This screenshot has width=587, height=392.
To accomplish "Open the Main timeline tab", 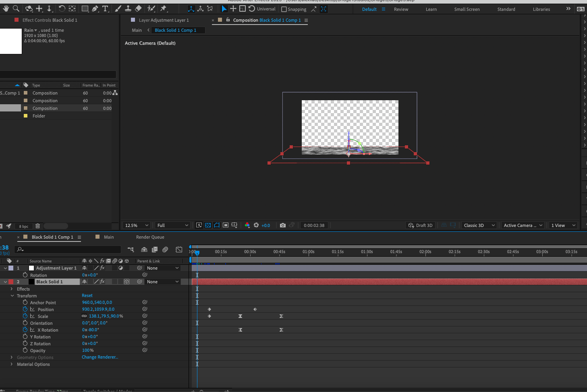I will coord(109,237).
